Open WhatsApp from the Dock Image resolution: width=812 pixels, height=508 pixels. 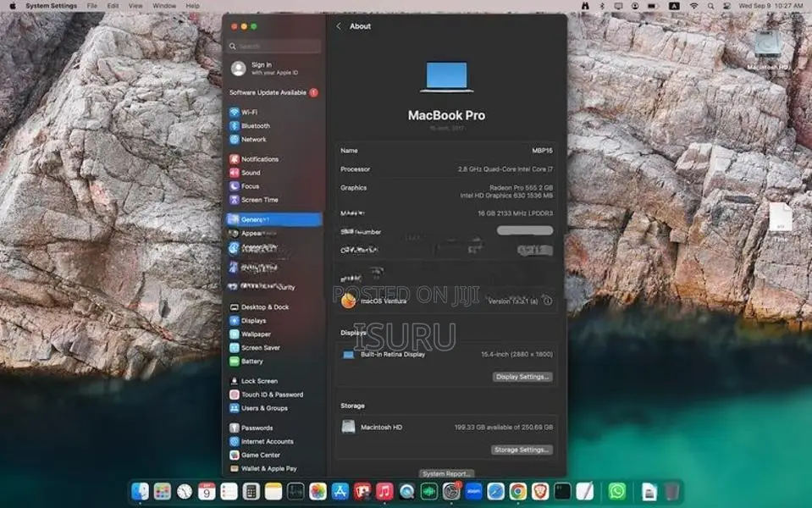pos(616,491)
